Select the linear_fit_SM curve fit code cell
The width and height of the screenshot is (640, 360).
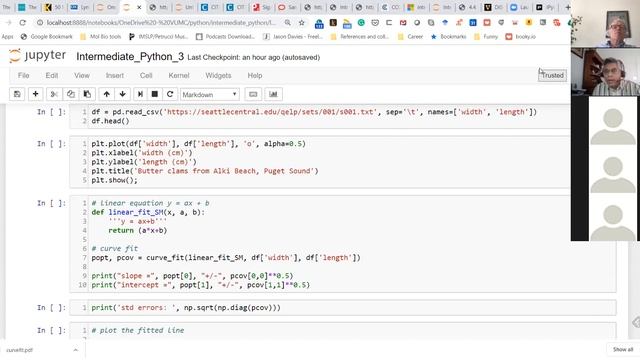tap(342, 244)
